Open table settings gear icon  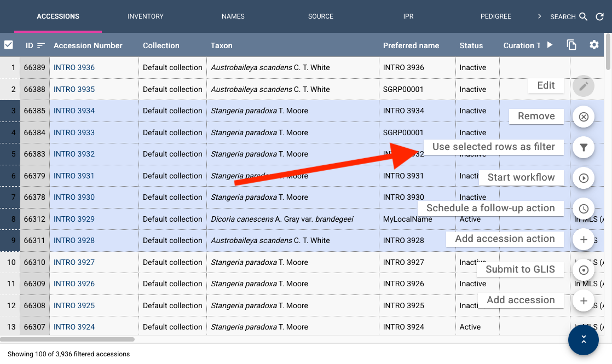593,45
